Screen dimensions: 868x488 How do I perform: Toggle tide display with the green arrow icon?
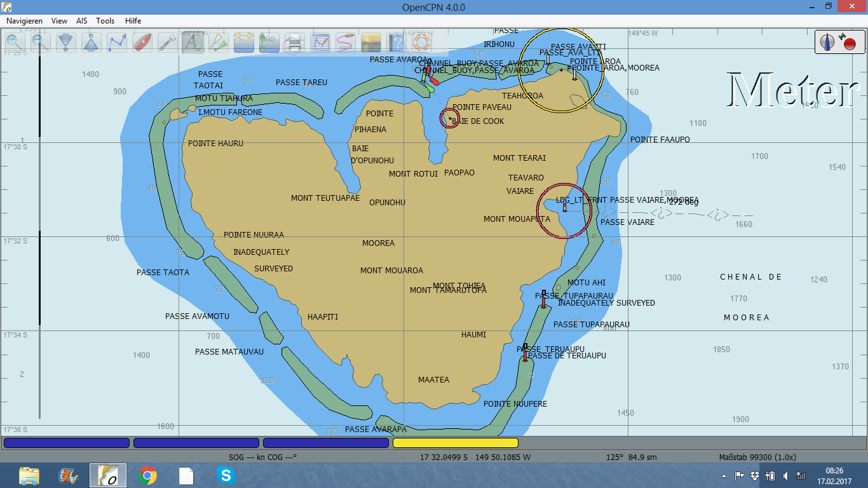269,43
